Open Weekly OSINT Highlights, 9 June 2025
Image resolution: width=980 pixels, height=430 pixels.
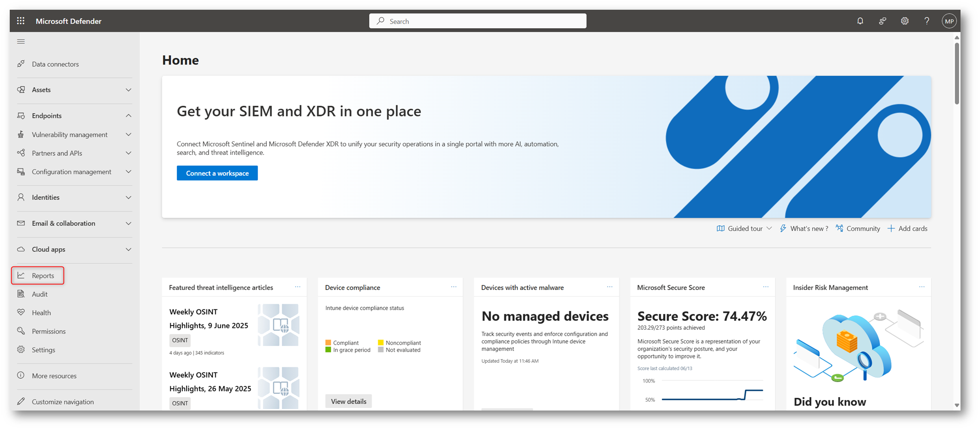pos(209,319)
